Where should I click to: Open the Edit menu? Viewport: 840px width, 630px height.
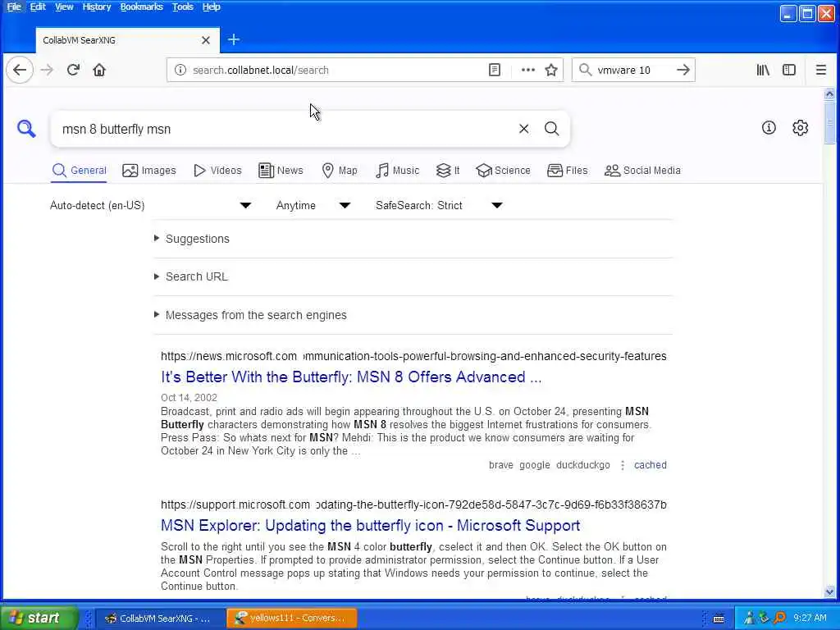(x=38, y=7)
